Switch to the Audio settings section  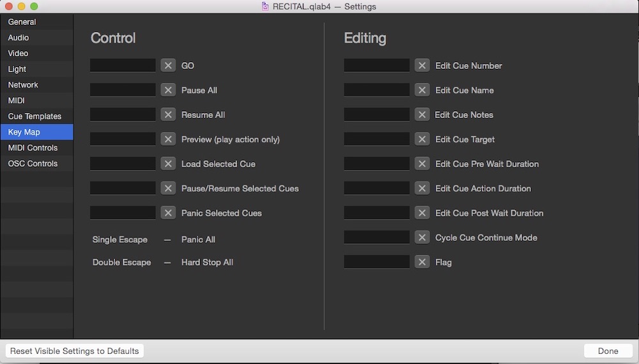click(19, 38)
